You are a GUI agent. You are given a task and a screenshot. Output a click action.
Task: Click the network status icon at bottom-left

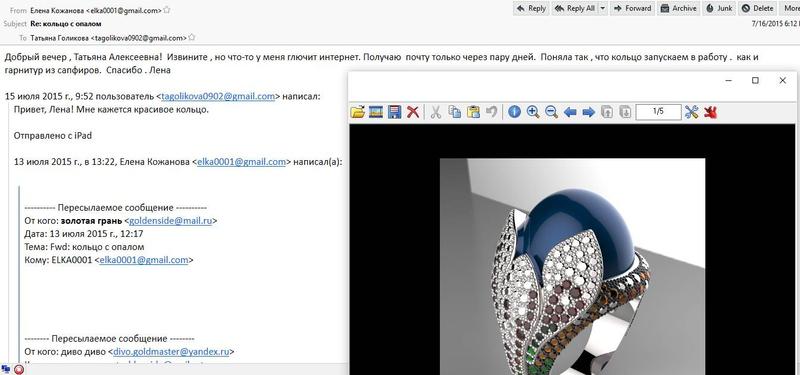tap(6, 369)
